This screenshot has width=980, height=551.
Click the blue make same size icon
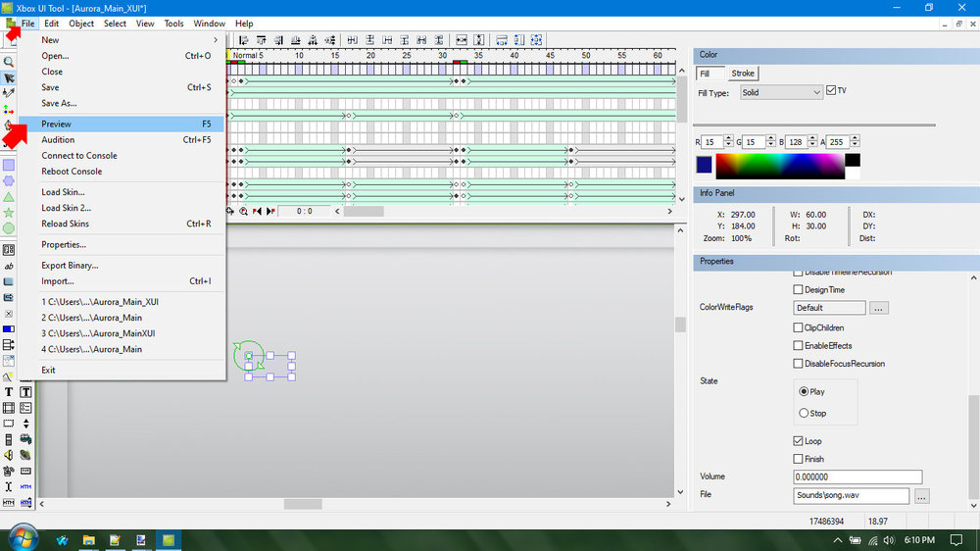pos(536,40)
